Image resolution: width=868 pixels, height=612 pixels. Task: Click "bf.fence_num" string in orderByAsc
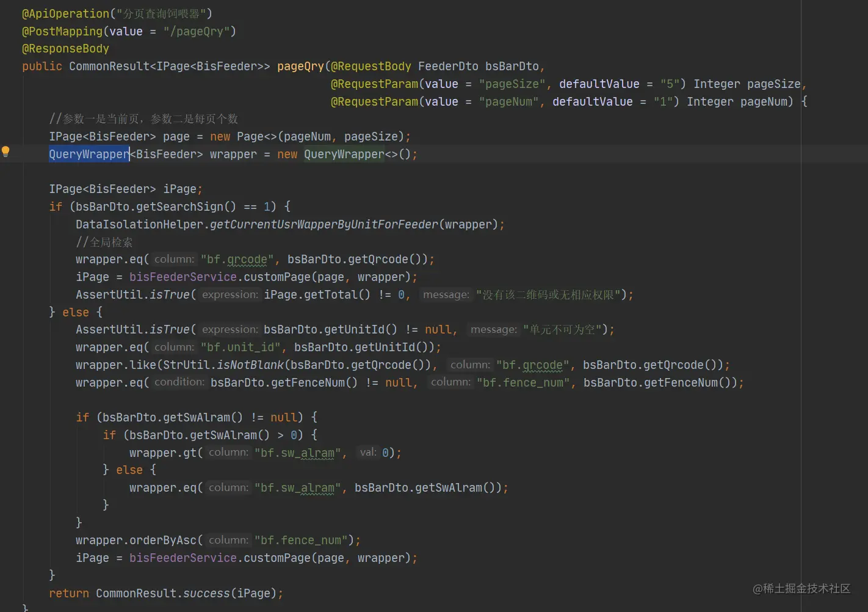coord(301,540)
